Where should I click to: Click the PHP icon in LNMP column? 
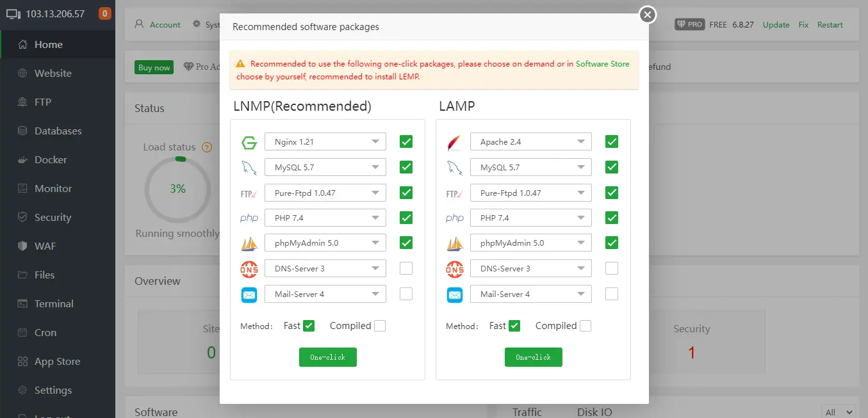[249, 218]
